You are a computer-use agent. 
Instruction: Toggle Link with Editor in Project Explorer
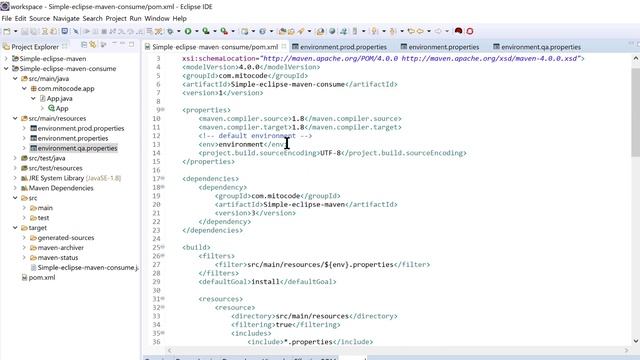click(93, 44)
